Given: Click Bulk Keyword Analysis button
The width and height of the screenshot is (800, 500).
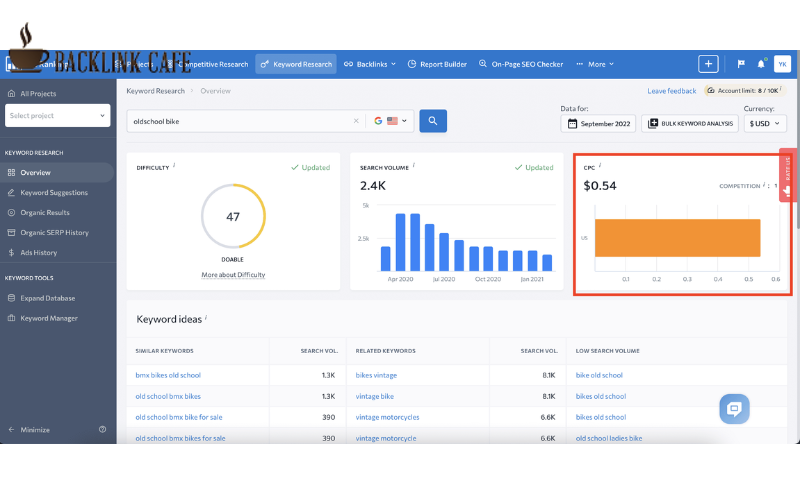Looking at the screenshot, I should pyautogui.click(x=690, y=123).
